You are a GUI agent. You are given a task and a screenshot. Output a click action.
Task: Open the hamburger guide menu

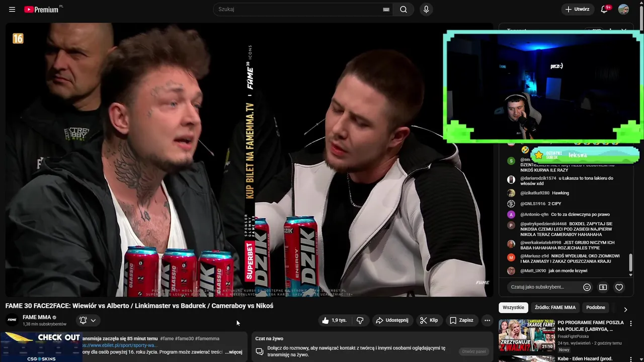click(12, 10)
